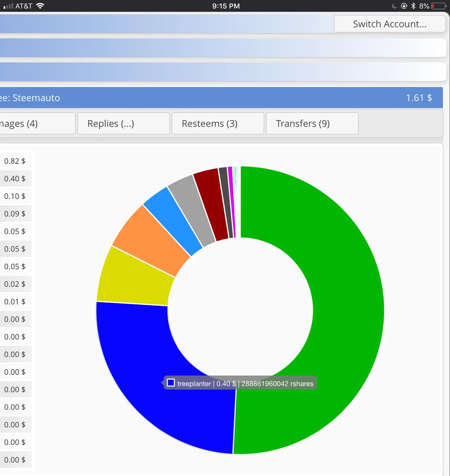Screen dimensions: 450x476
Task: Select the Replies (...) tab
Action: tap(123, 123)
